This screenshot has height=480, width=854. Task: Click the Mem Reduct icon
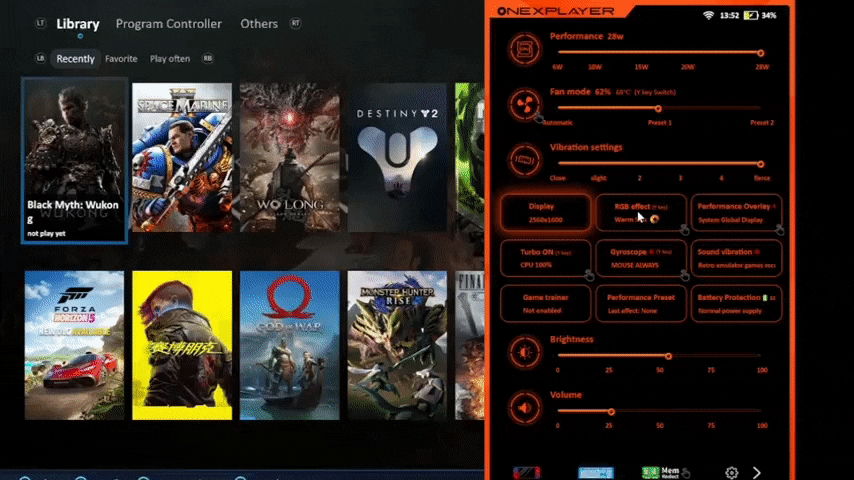click(x=661, y=472)
